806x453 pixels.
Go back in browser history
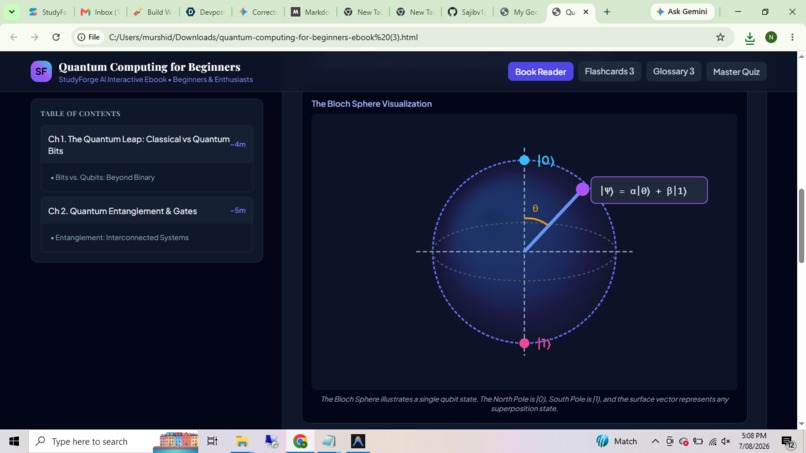(14, 37)
